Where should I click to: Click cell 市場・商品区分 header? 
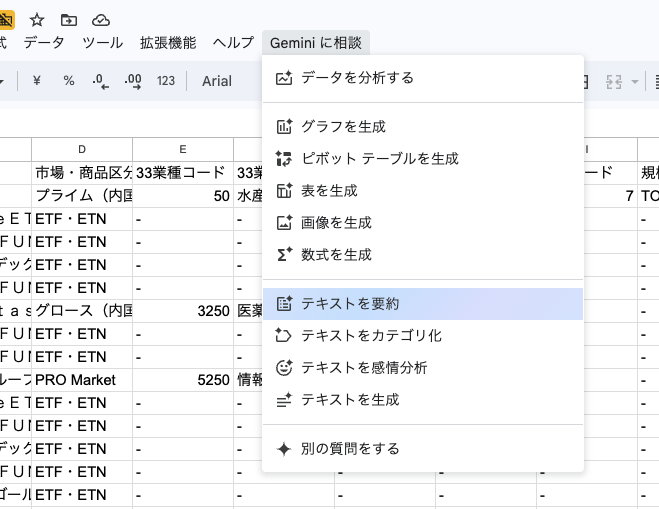click(x=82, y=172)
